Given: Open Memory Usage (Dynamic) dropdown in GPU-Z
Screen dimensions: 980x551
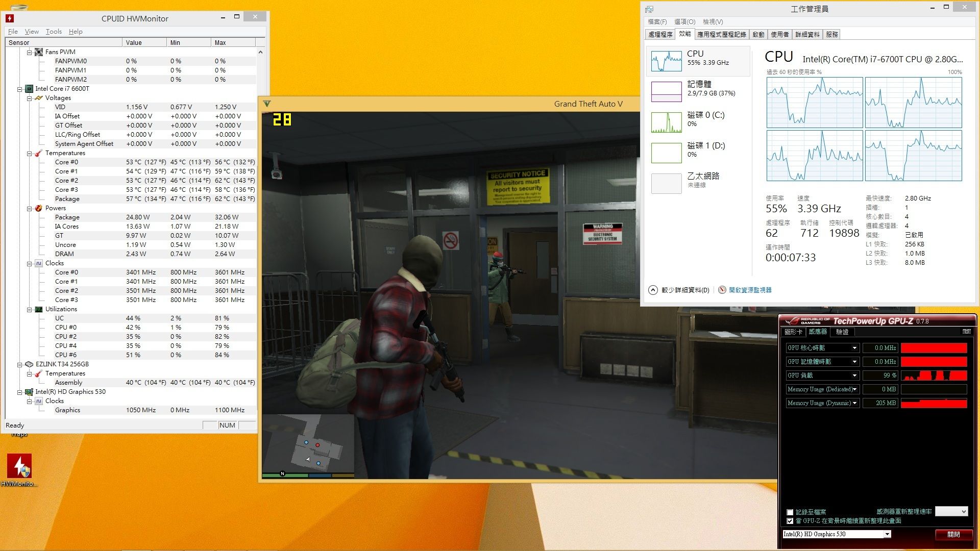Looking at the screenshot, I should [854, 403].
